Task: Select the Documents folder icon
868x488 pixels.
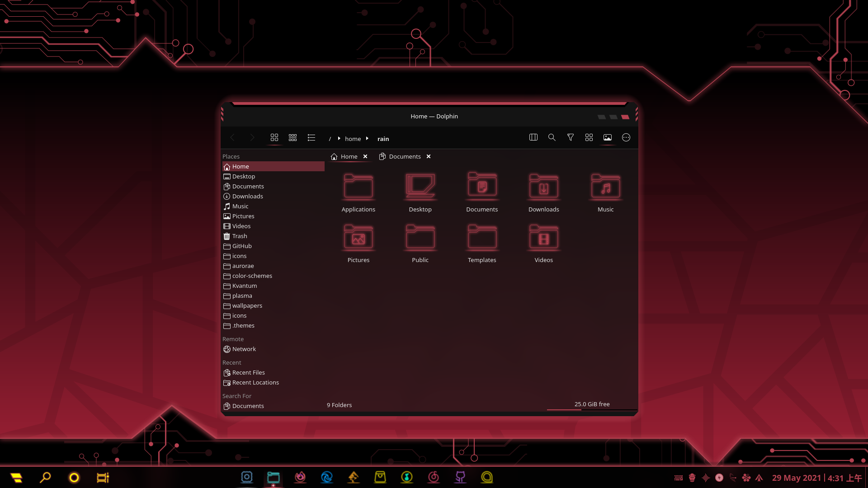Action: pyautogui.click(x=482, y=186)
